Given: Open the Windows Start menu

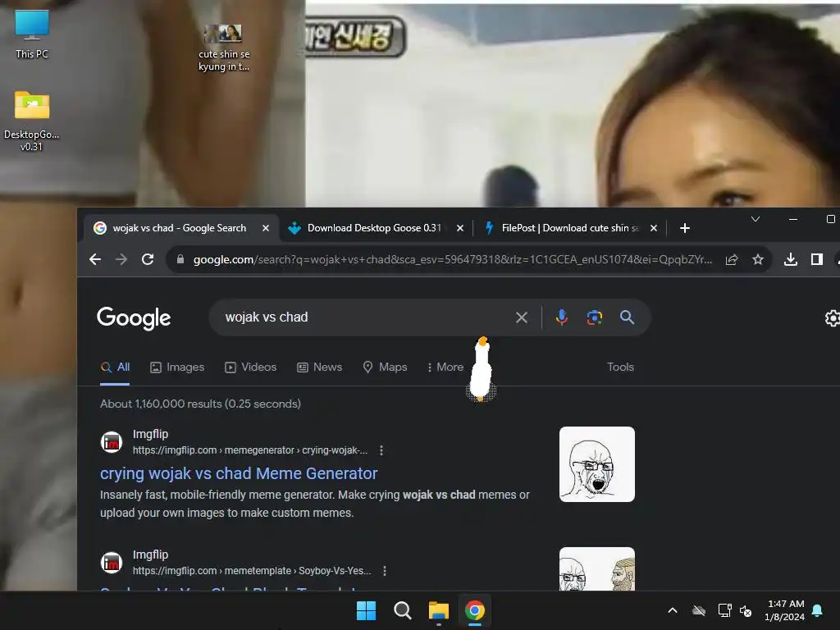Looking at the screenshot, I should point(367,610).
